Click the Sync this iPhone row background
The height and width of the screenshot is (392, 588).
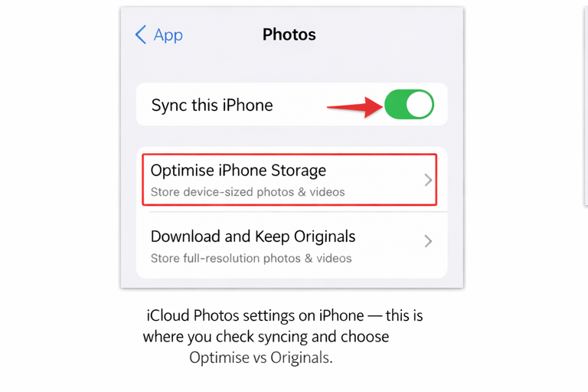(292, 104)
